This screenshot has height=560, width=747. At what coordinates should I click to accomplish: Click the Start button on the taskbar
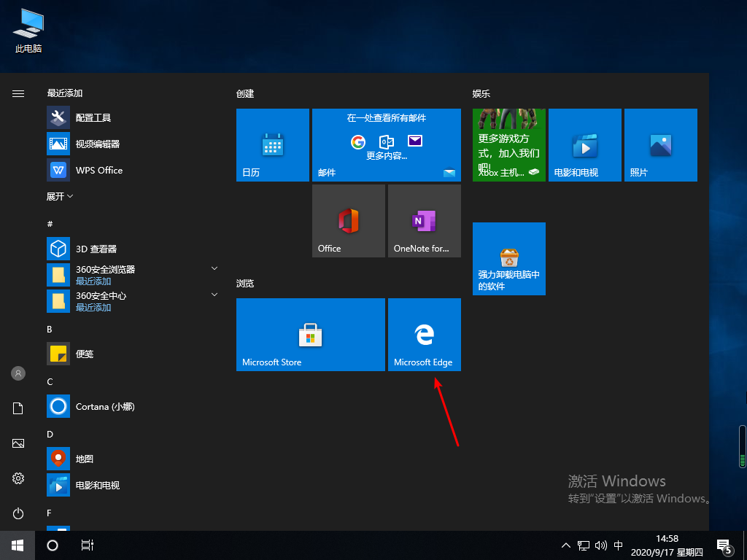pyautogui.click(x=16, y=545)
